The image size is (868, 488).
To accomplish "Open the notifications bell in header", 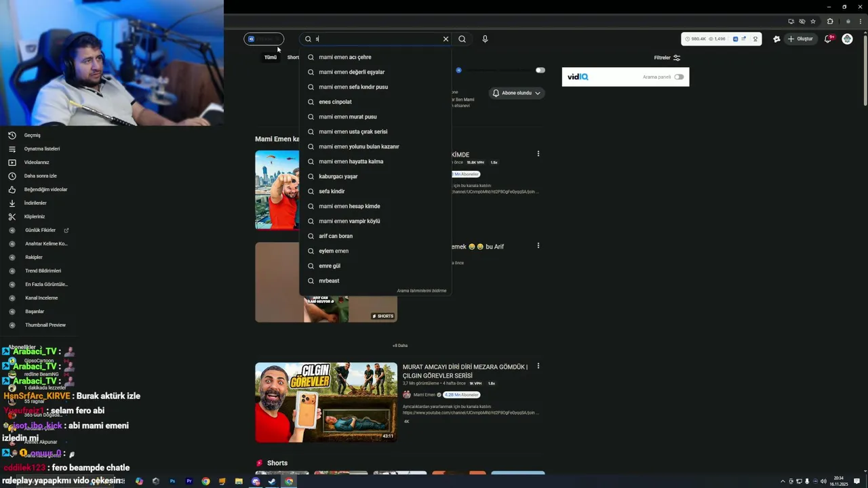I will point(828,39).
